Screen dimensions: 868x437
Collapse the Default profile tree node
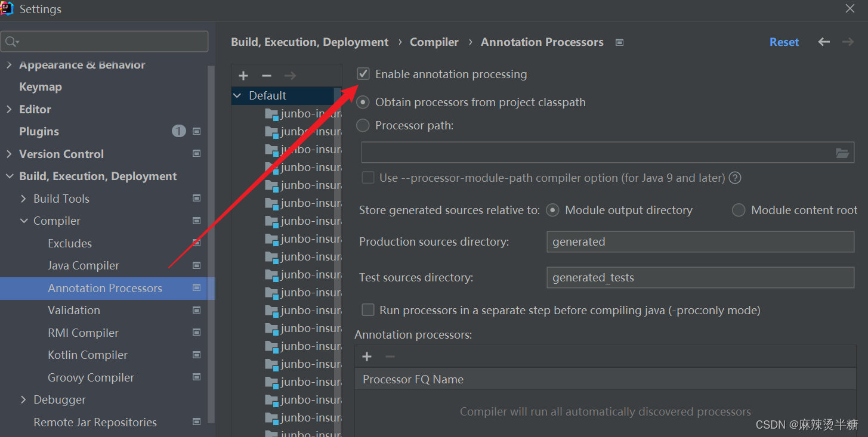(x=238, y=95)
